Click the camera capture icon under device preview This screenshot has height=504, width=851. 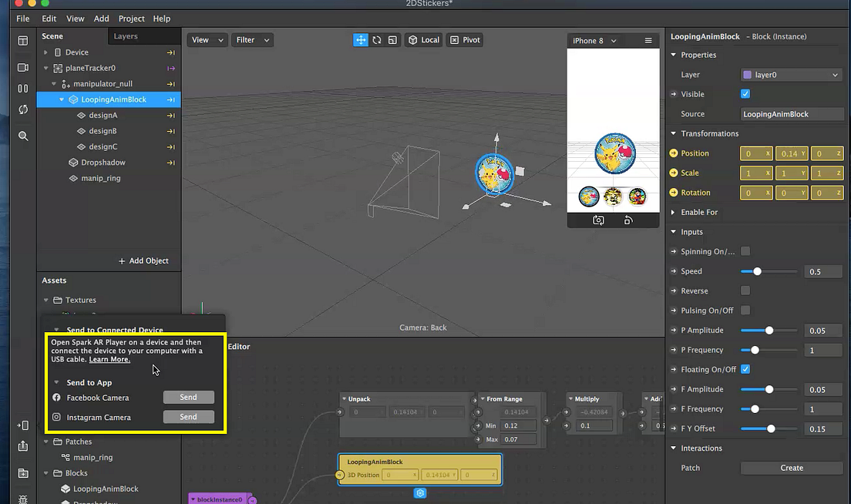[598, 220]
